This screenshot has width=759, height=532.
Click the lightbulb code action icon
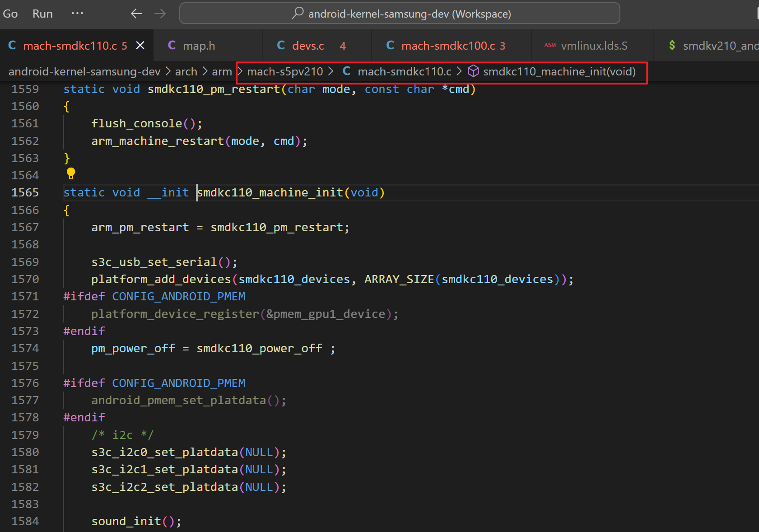pos(71,173)
